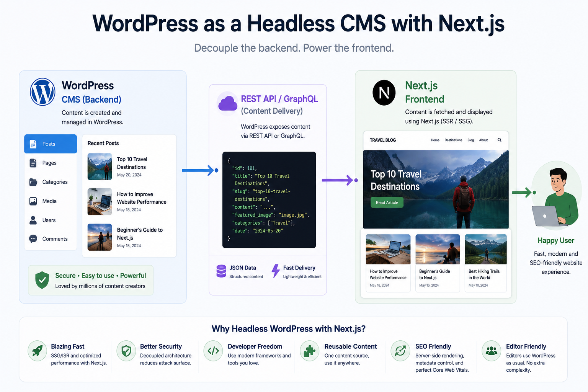
Task: Click the Reusable Content feature title
Action: [x=351, y=346]
